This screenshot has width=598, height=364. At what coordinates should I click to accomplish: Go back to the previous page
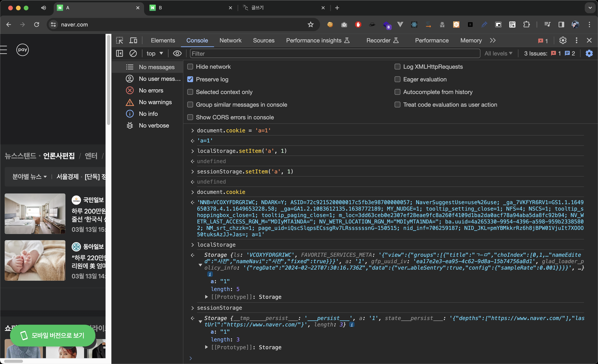point(9,25)
